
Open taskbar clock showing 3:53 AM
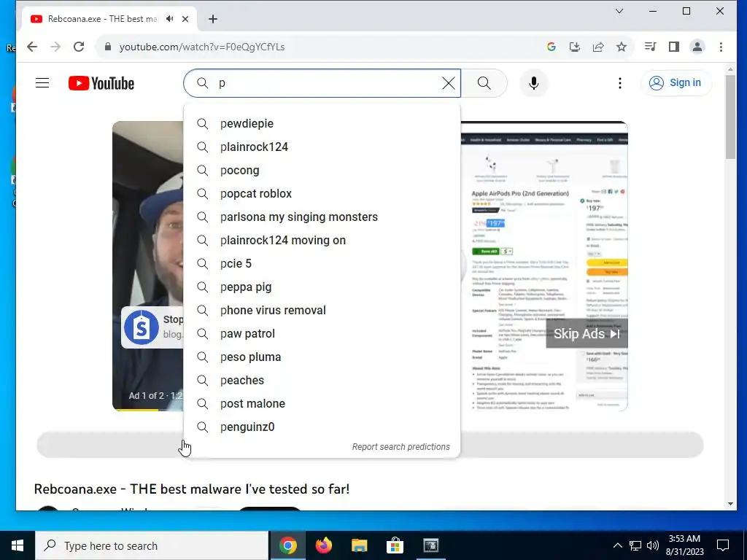pyautogui.click(x=684, y=545)
